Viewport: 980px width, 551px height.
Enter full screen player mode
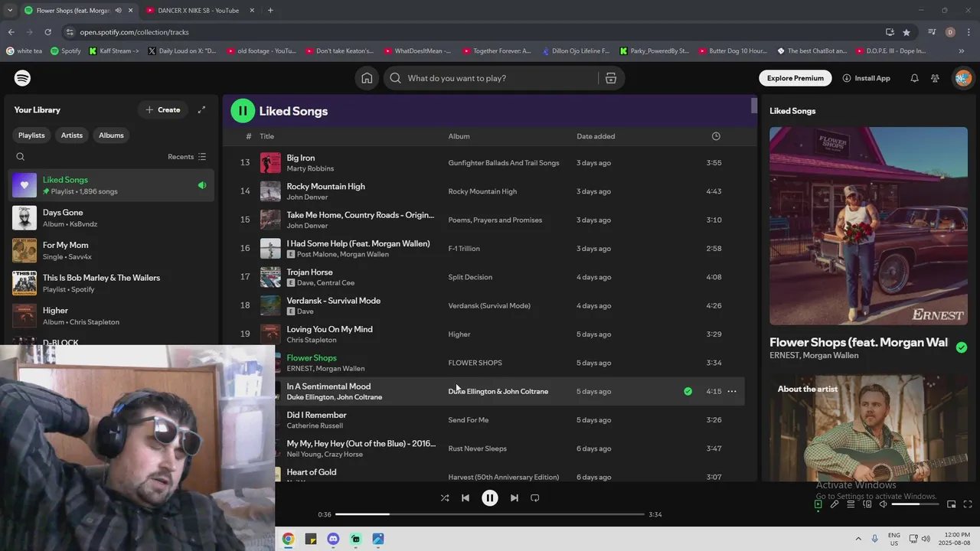968,504
